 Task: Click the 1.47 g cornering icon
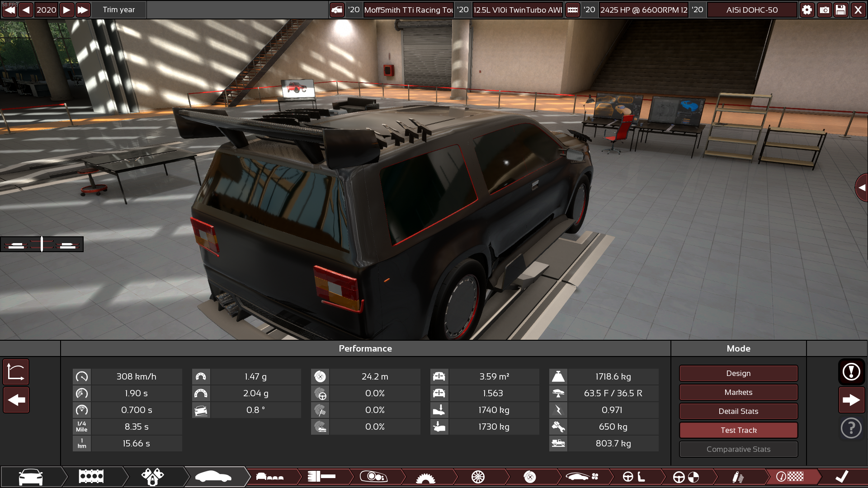coord(201,376)
